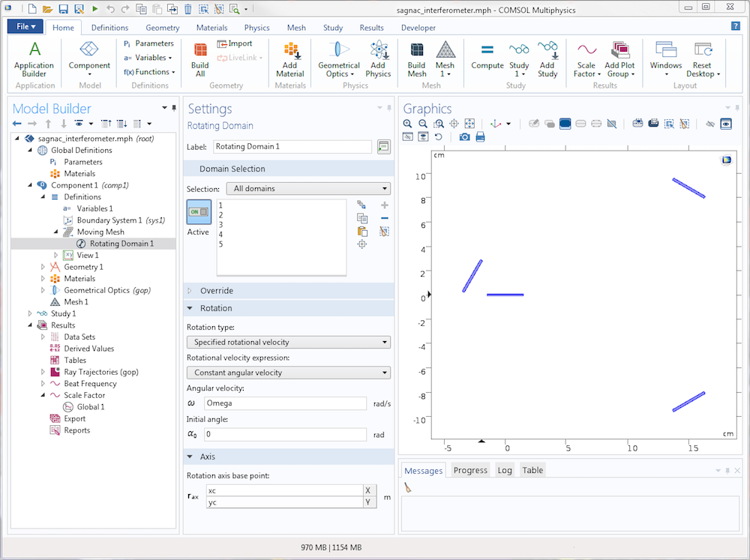The width and height of the screenshot is (750, 560).
Task: Select Mesh 1 in Model Builder
Action: (76, 302)
